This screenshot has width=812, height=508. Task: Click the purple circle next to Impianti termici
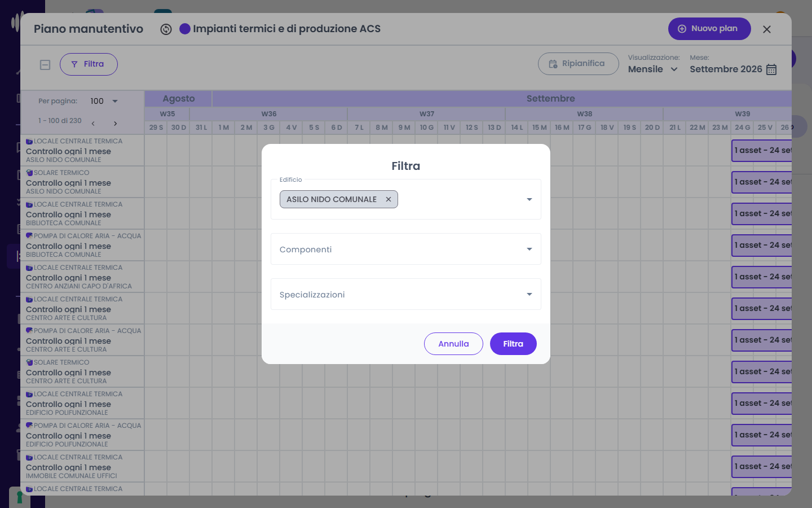(x=185, y=29)
